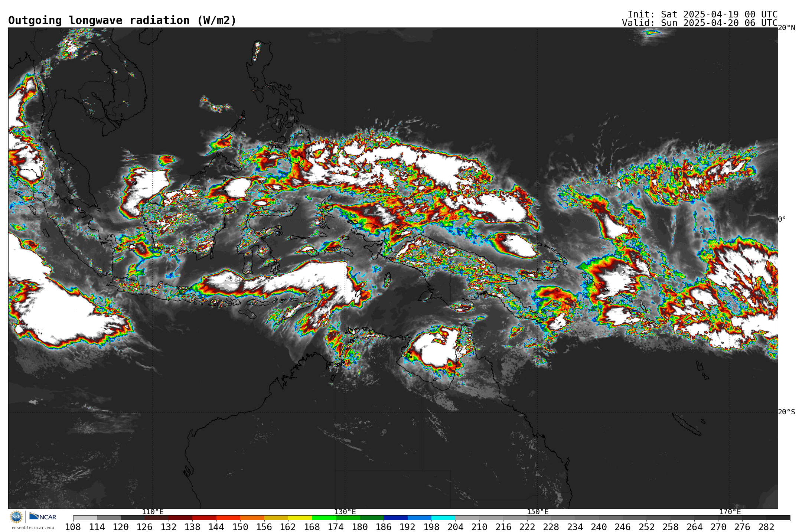
Task: Click the 110°E longitude label
Action: click(153, 512)
